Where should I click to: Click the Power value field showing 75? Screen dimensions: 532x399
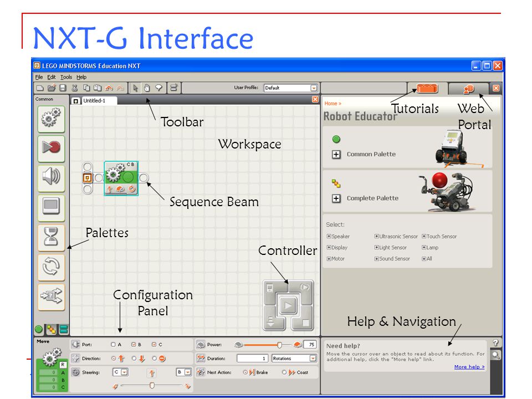tap(310, 345)
